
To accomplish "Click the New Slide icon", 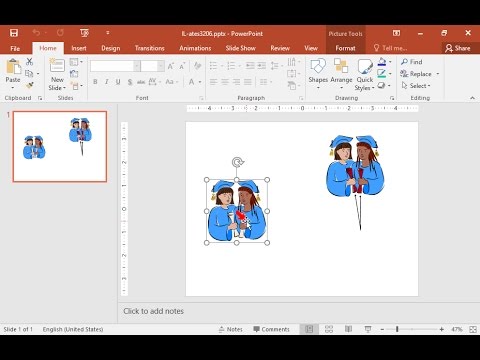I will pyautogui.click(x=57, y=66).
